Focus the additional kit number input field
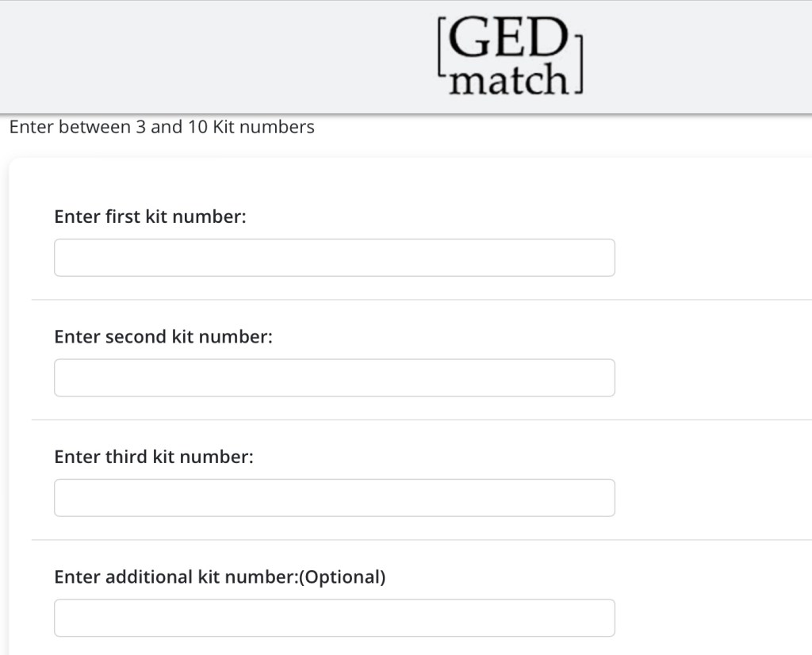This screenshot has height=655, width=812. pos(334,618)
